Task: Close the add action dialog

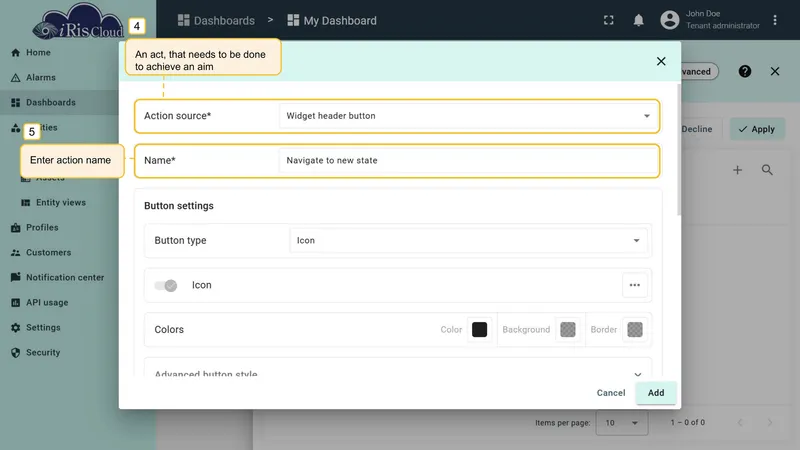Action: [x=661, y=61]
